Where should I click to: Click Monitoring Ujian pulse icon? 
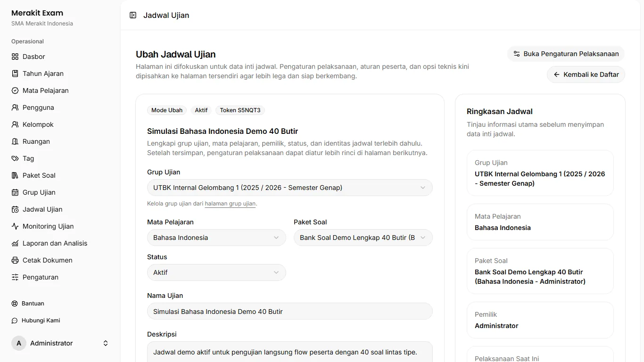(15, 226)
